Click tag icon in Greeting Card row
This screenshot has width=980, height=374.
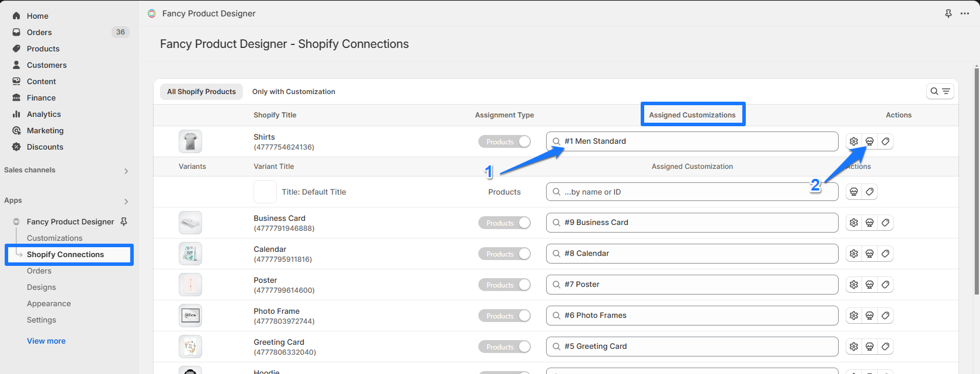pos(885,347)
